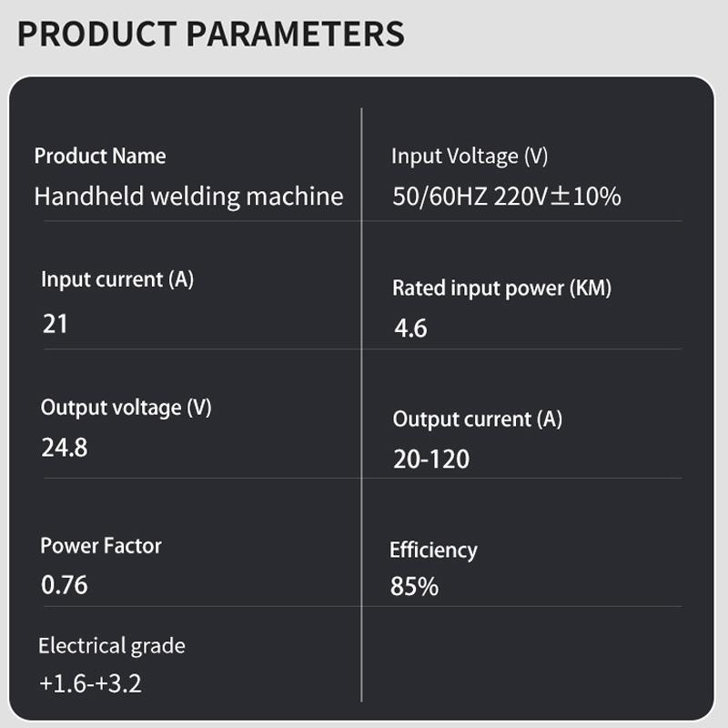Select the Product Name label
728x728 pixels.
point(100,156)
